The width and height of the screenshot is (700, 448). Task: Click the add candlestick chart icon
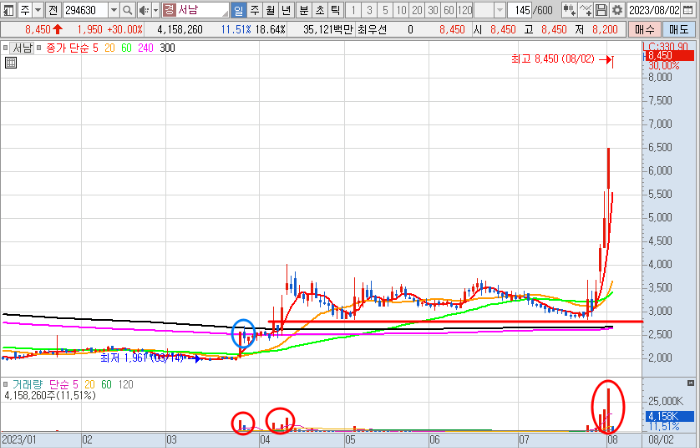[569, 10]
